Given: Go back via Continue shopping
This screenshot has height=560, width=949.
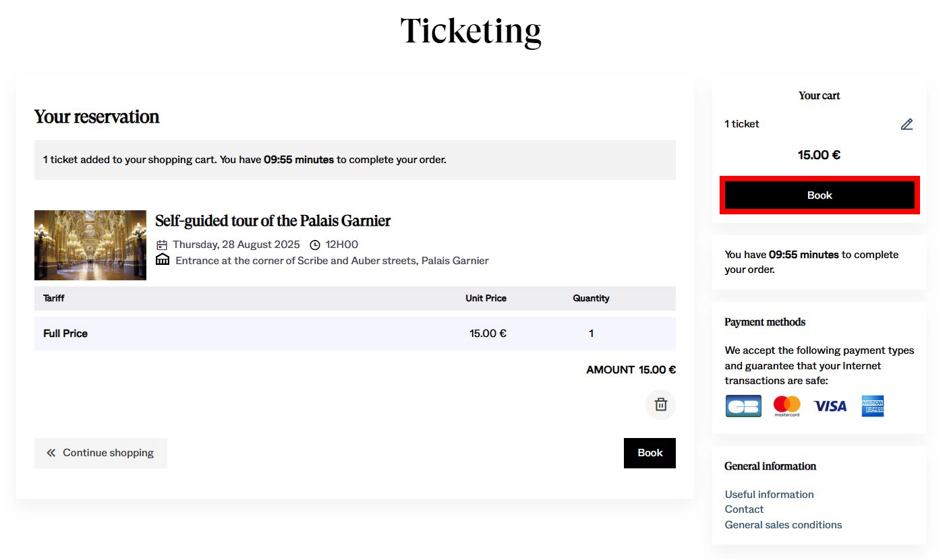Looking at the screenshot, I should [100, 453].
